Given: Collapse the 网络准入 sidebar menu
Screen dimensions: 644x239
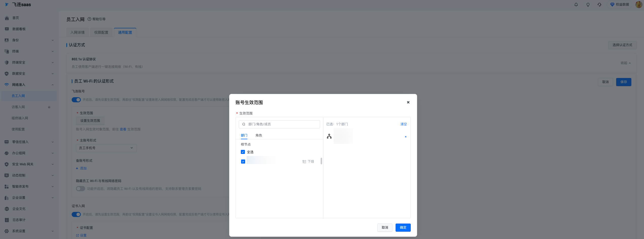Looking at the screenshot, I should click(x=53, y=85).
